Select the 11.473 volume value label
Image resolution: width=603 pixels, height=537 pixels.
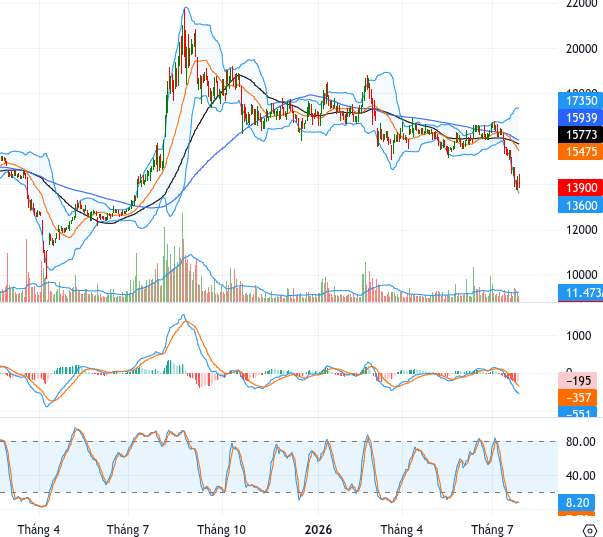tap(580, 293)
